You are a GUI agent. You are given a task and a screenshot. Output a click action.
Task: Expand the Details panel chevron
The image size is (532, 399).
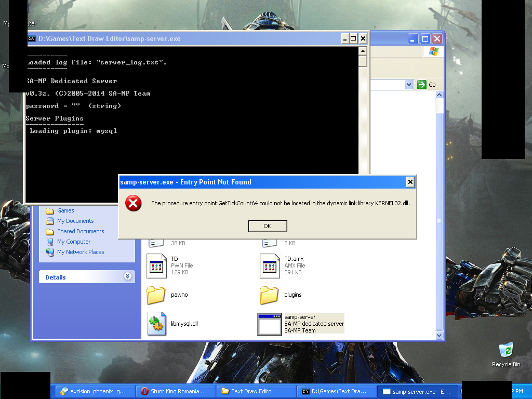tap(128, 276)
